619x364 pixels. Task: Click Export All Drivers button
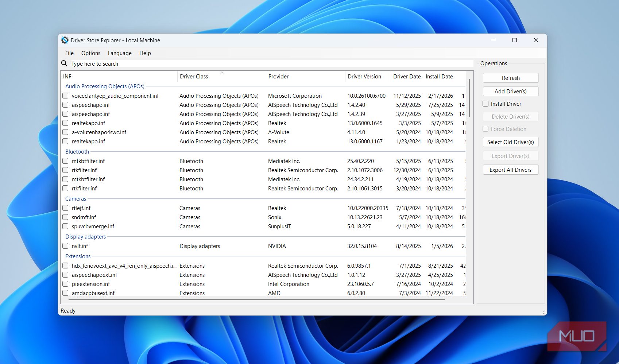click(511, 170)
